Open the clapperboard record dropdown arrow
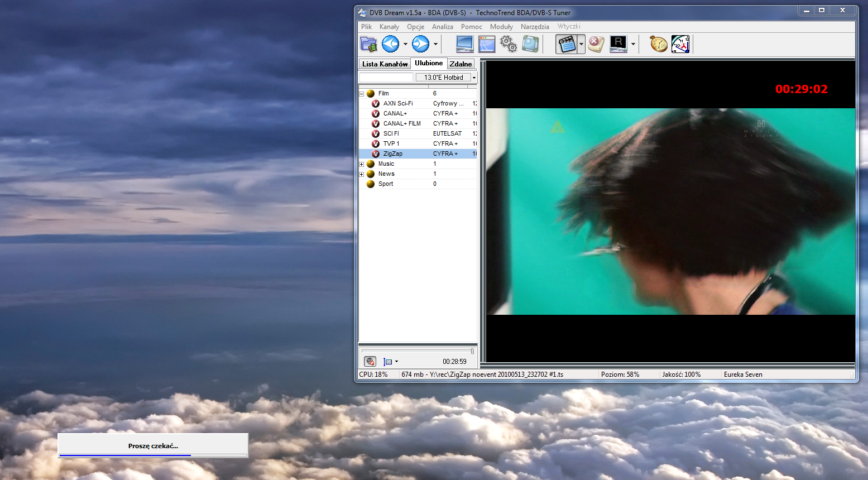This screenshot has width=868, height=480. point(581,44)
